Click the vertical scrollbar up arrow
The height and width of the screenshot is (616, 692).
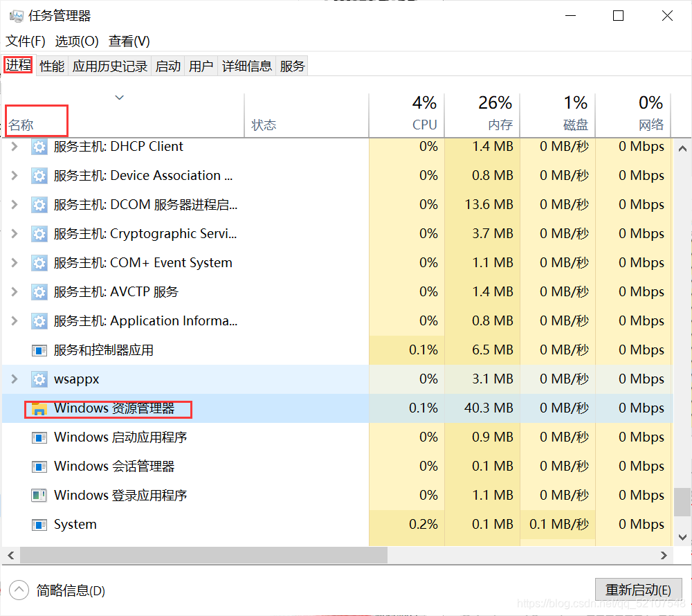click(x=682, y=149)
